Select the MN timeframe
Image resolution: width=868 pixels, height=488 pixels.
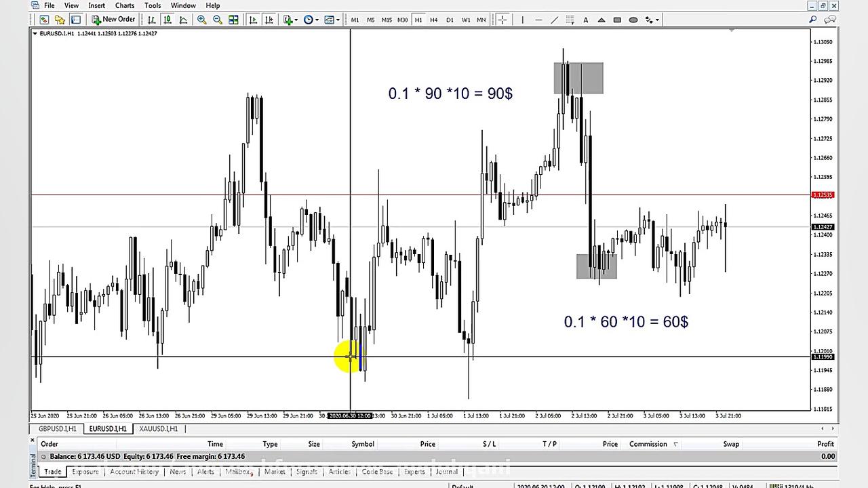tap(481, 20)
